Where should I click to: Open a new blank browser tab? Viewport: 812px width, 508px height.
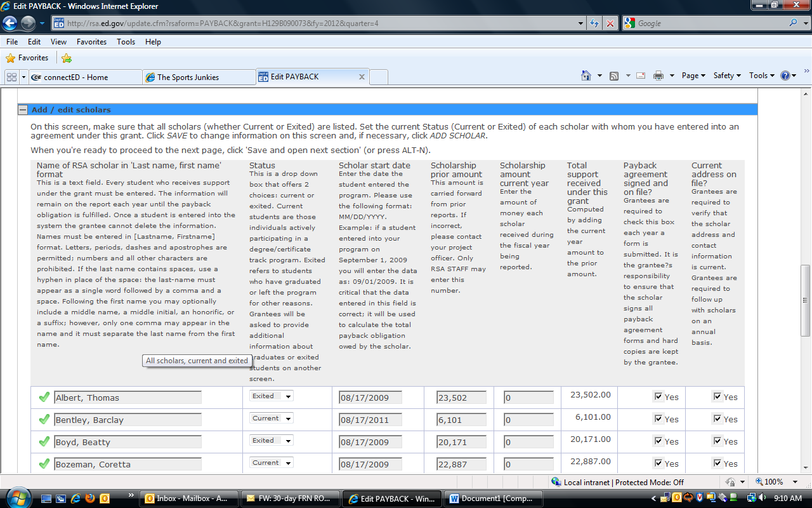(378, 77)
